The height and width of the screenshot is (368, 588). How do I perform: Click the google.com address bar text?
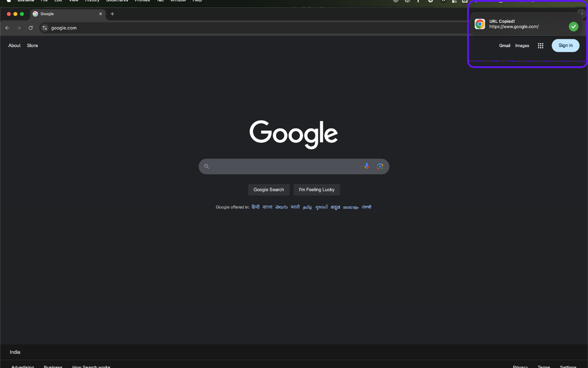coord(64,28)
